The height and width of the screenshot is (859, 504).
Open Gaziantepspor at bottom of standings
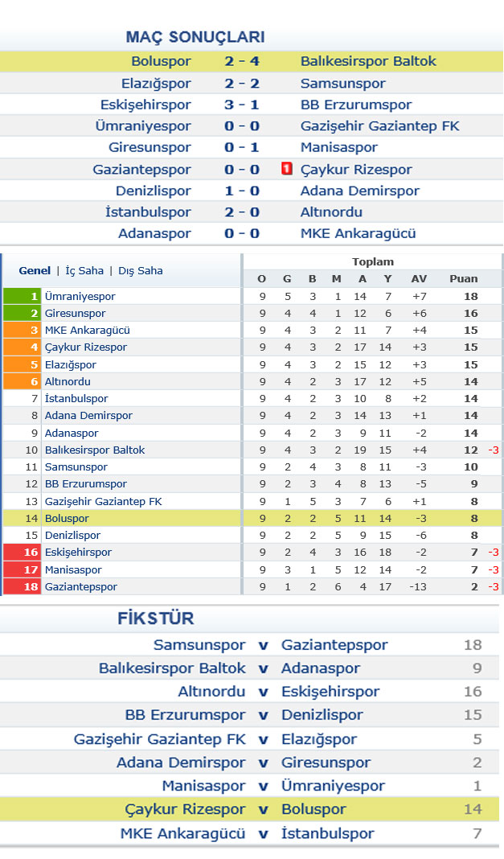81,586
